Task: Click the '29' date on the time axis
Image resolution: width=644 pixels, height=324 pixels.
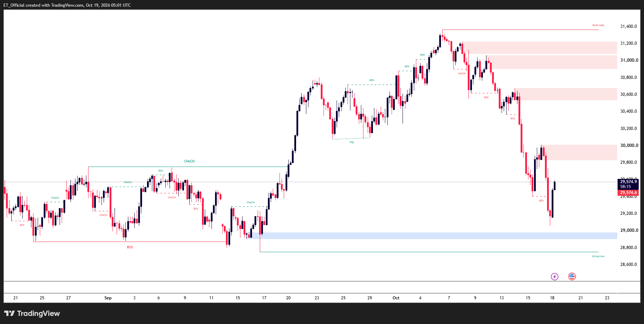Action: pos(369,298)
